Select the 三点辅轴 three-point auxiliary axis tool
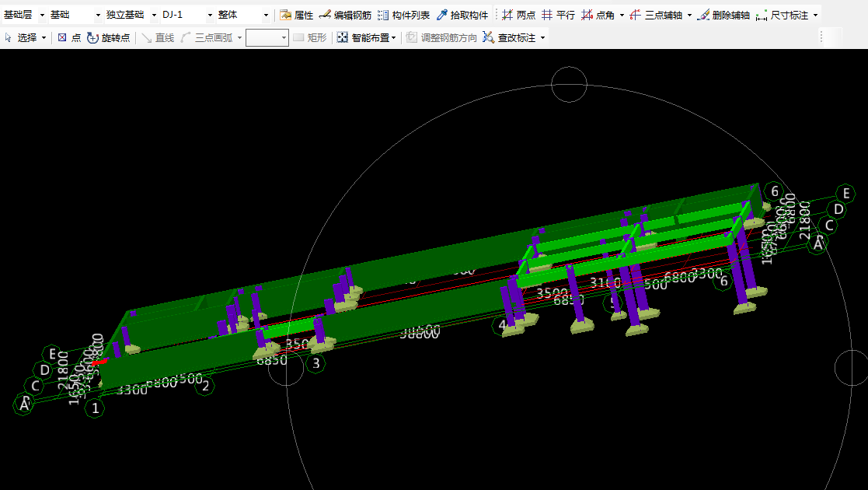 click(x=656, y=15)
